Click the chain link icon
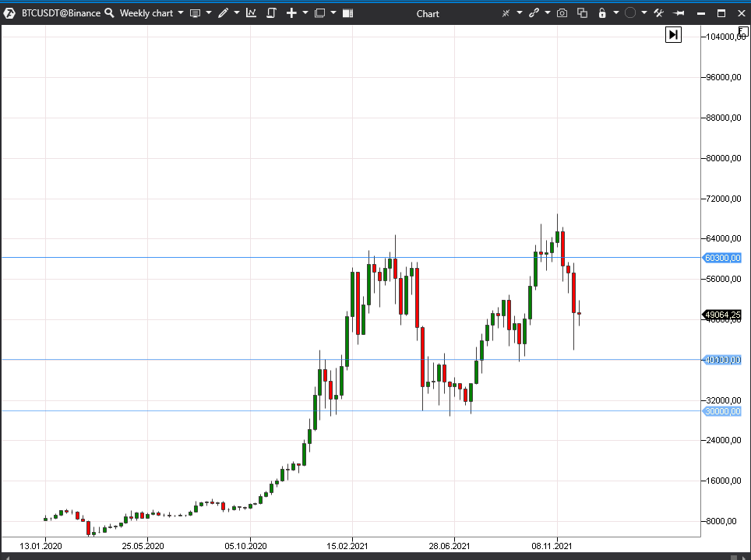 tap(534, 13)
